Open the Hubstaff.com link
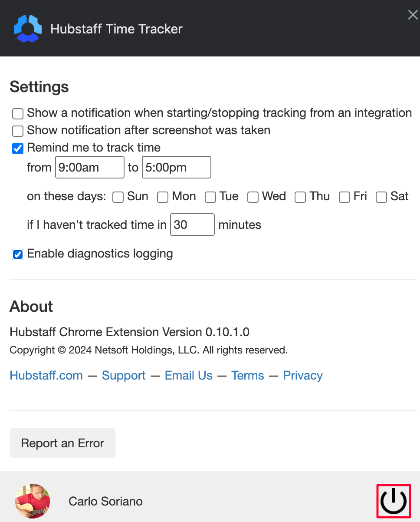This screenshot has height=522, width=420. (x=46, y=376)
